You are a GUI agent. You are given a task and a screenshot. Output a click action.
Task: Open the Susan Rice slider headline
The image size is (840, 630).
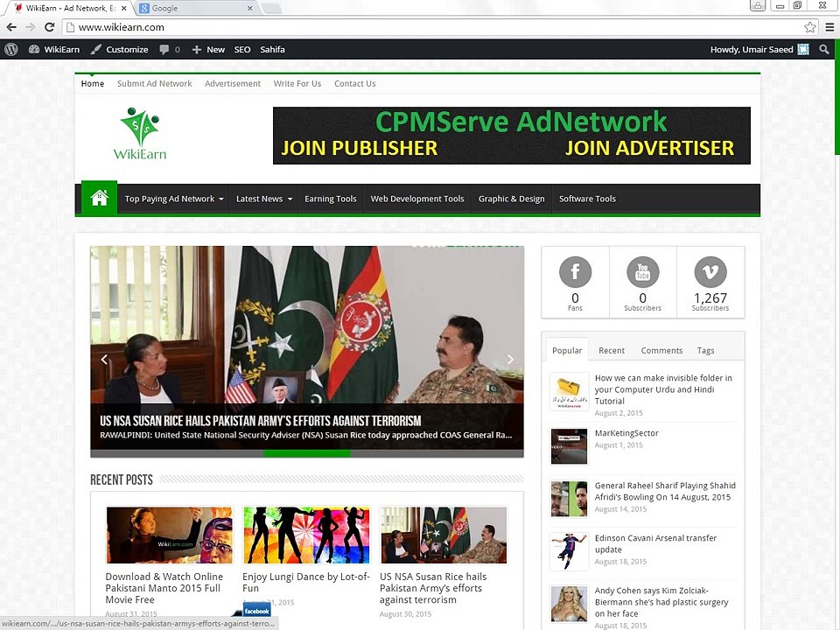click(x=261, y=421)
